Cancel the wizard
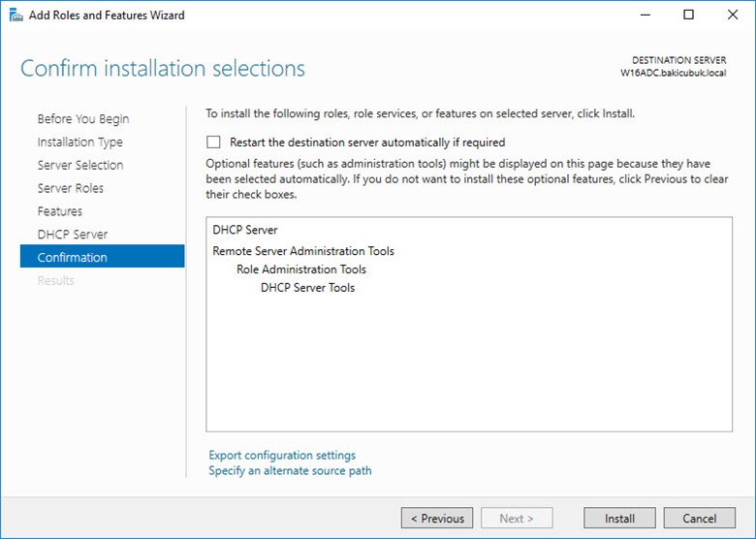This screenshot has height=539, width=756. tap(699, 519)
